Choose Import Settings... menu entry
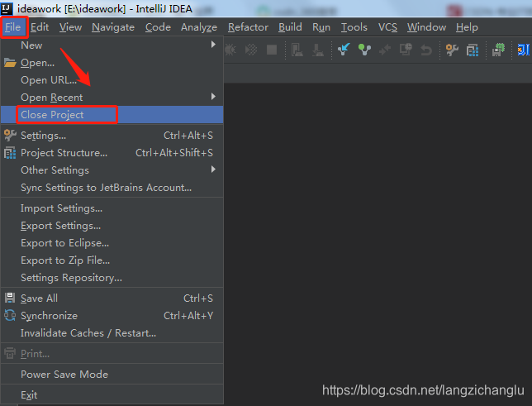532x406 pixels. click(112, 208)
